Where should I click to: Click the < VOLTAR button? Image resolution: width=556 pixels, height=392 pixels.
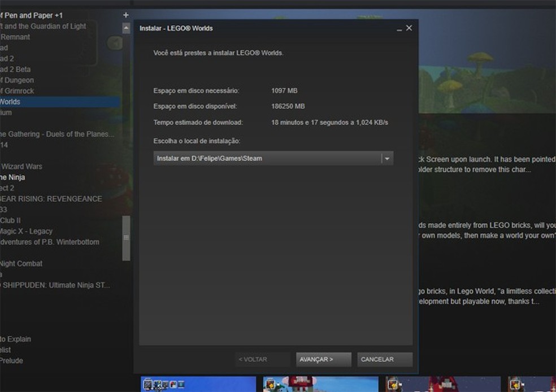[262, 359]
